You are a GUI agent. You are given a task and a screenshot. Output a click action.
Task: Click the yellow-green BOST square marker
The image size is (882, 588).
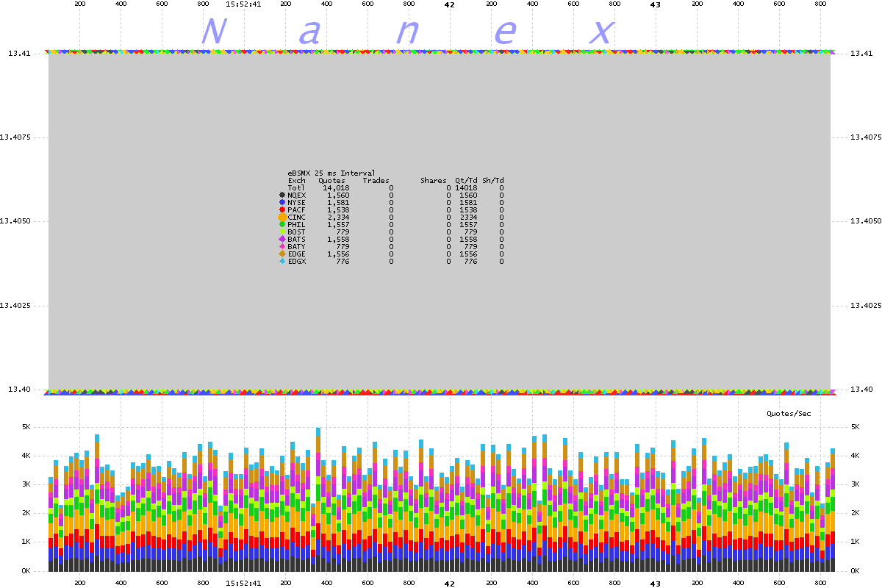coord(282,232)
